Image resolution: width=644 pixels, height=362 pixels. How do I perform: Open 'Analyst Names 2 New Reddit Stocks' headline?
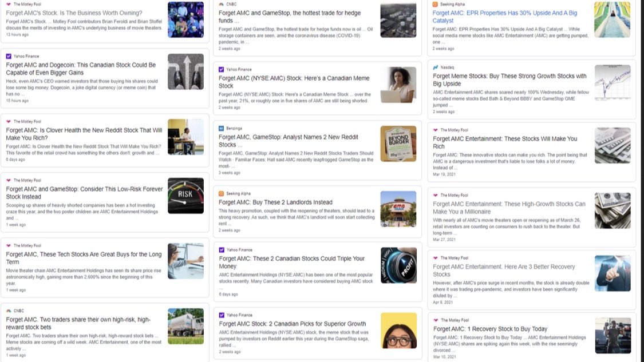tap(289, 141)
